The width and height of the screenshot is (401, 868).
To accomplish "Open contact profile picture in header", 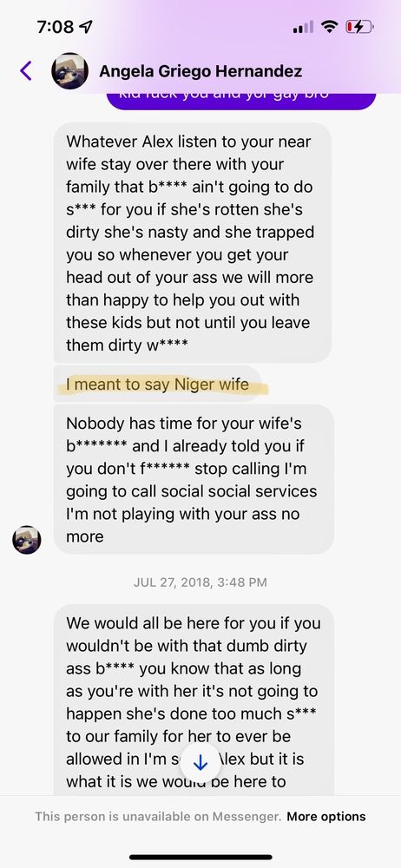I will coord(69,71).
